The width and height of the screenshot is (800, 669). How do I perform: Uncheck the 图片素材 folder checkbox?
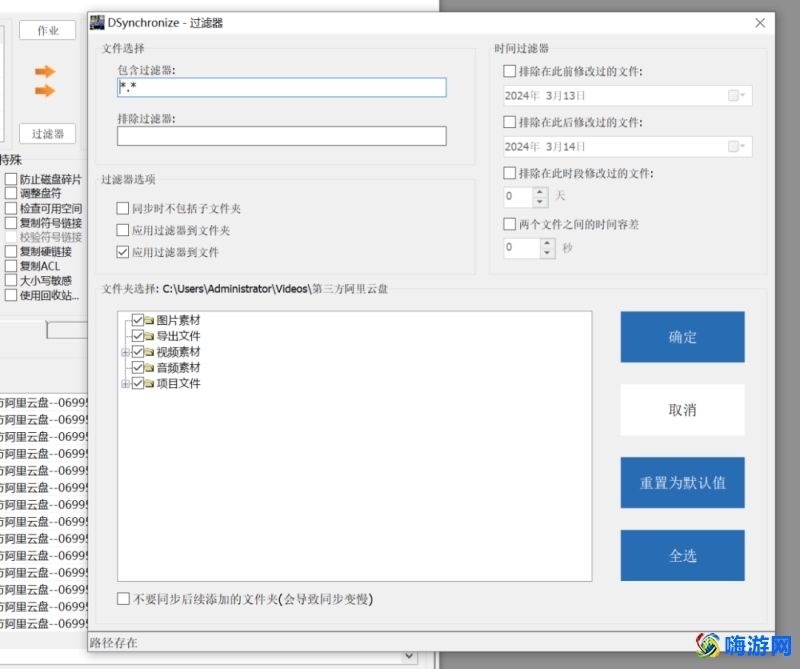[138, 320]
